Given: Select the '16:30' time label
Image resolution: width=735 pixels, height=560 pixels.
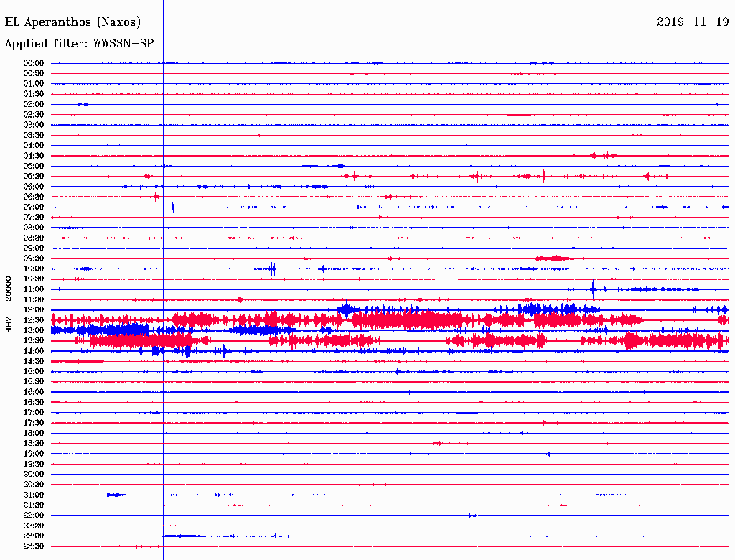Looking at the screenshot, I should point(34,403).
